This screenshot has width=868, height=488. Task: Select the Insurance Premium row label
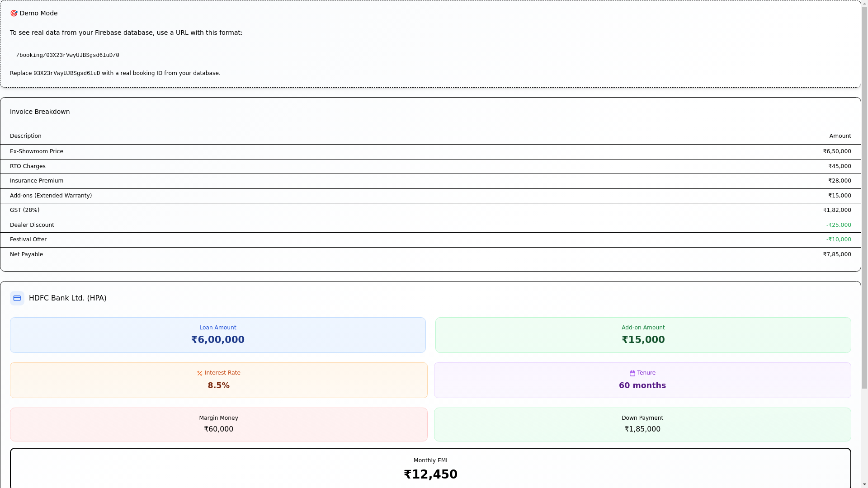tap(37, 181)
